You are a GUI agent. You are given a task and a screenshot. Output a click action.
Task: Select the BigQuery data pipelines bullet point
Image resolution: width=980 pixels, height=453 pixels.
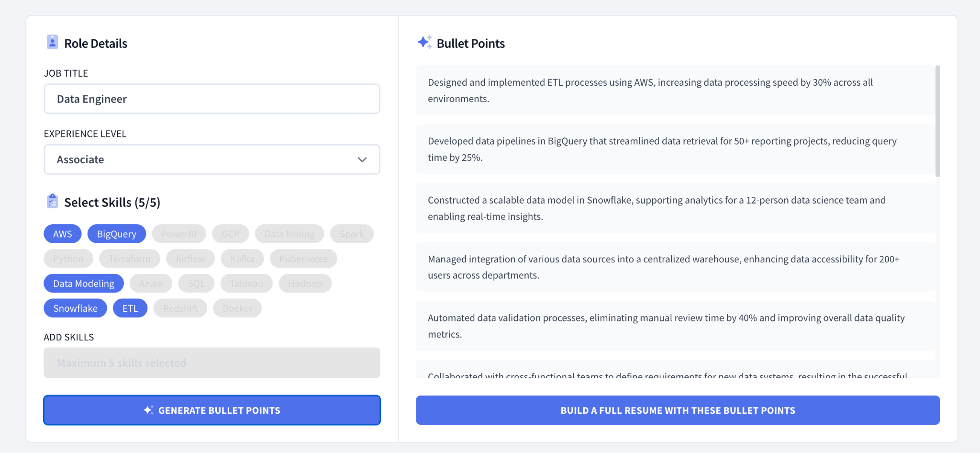(x=675, y=149)
